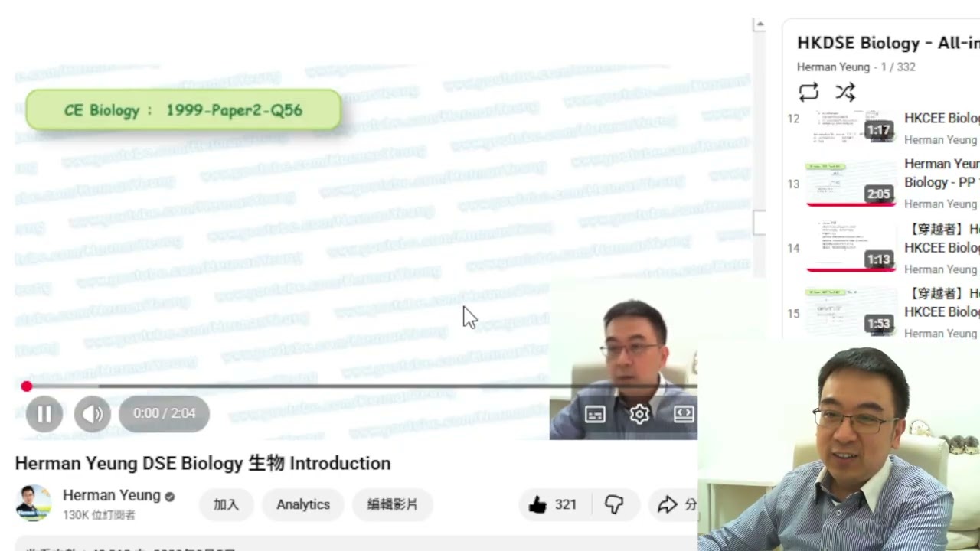Image resolution: width=980 pixels, height=551 pixels.
Task: Toggle playlist loop
Action: point(808,93)
